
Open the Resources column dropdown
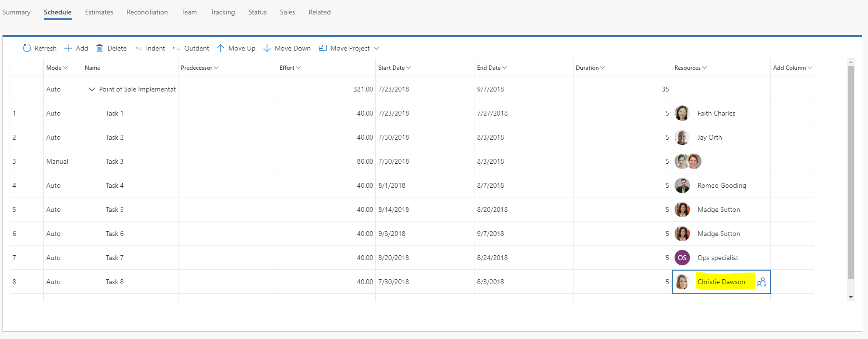click(705, 68)
